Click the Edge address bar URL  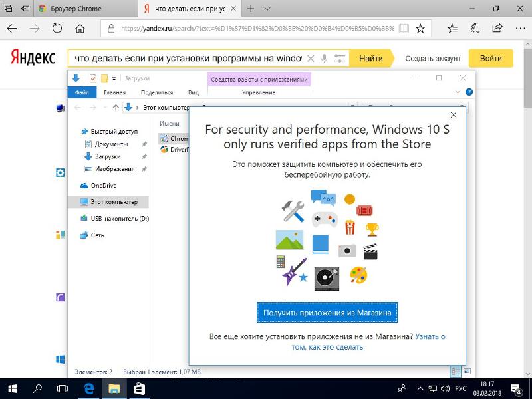(x=257, y=29)
